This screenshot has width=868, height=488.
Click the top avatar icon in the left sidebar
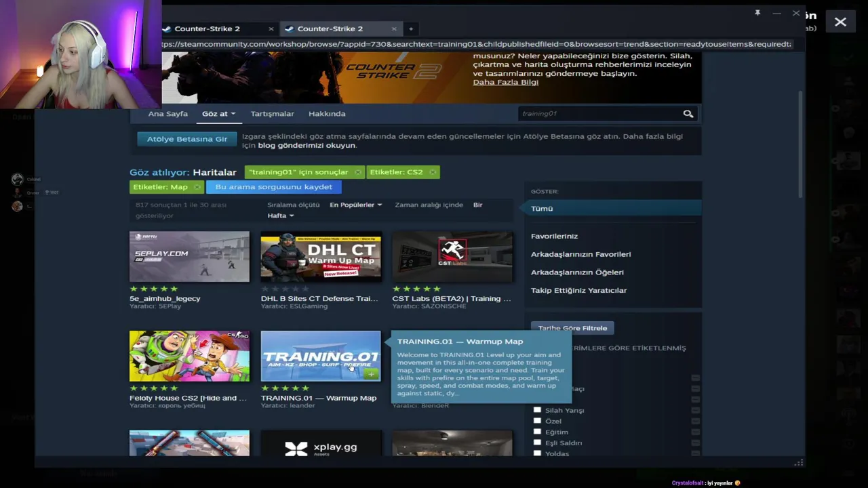click(x=17, y=179)
